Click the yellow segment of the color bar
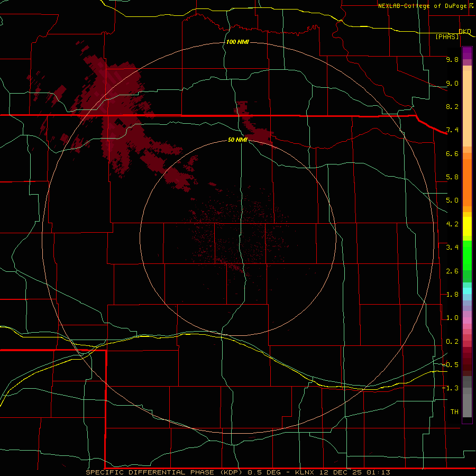 467,226
